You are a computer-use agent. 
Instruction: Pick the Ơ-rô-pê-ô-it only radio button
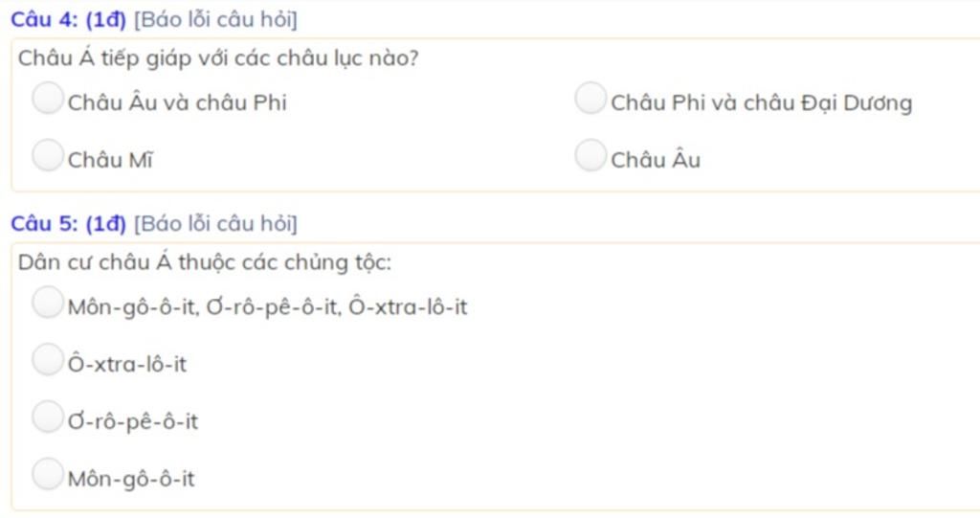click(48, 417)
